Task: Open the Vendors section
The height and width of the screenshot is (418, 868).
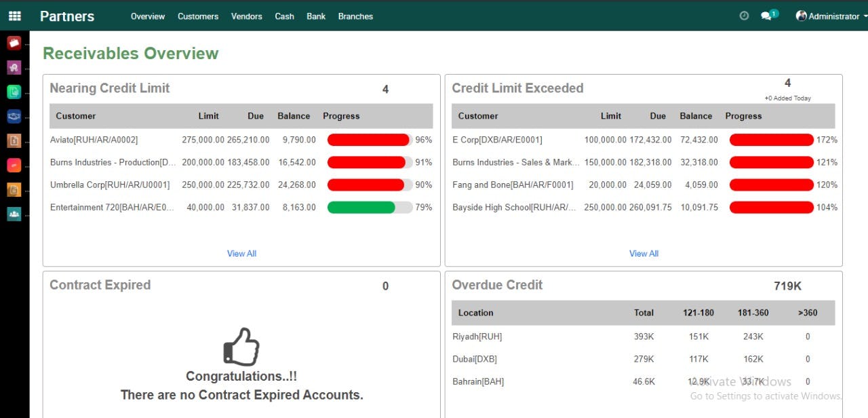Action: click(246, 16)
